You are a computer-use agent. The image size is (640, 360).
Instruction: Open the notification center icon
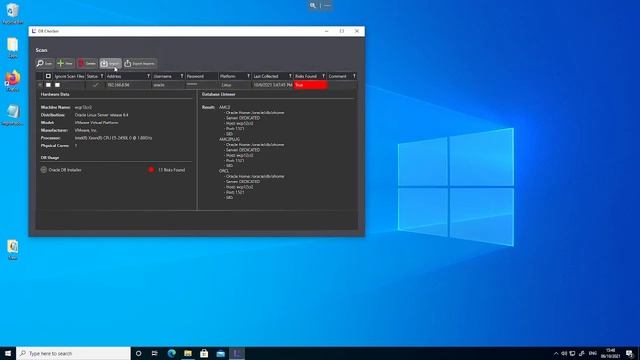pyautogui.click(x=629, y=353)
